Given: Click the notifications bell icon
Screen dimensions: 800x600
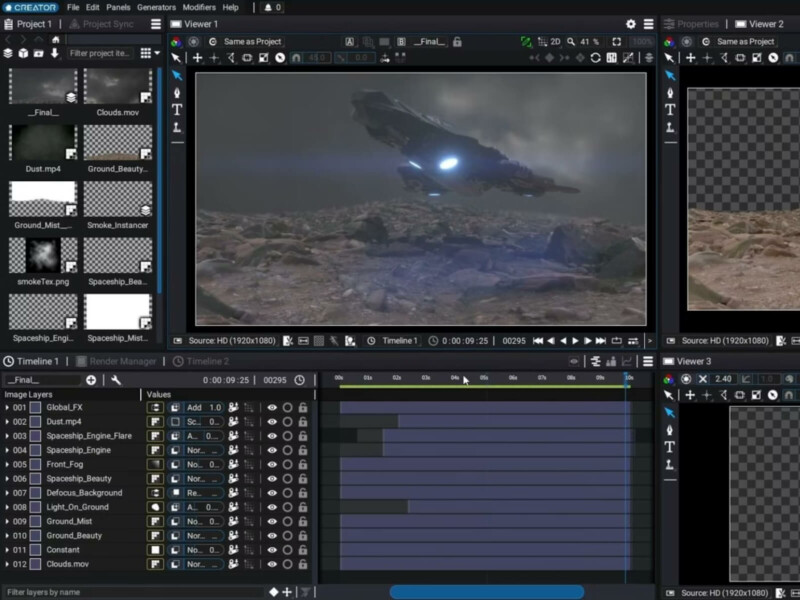Looking at the screenshot, I should tap(268, 7).
